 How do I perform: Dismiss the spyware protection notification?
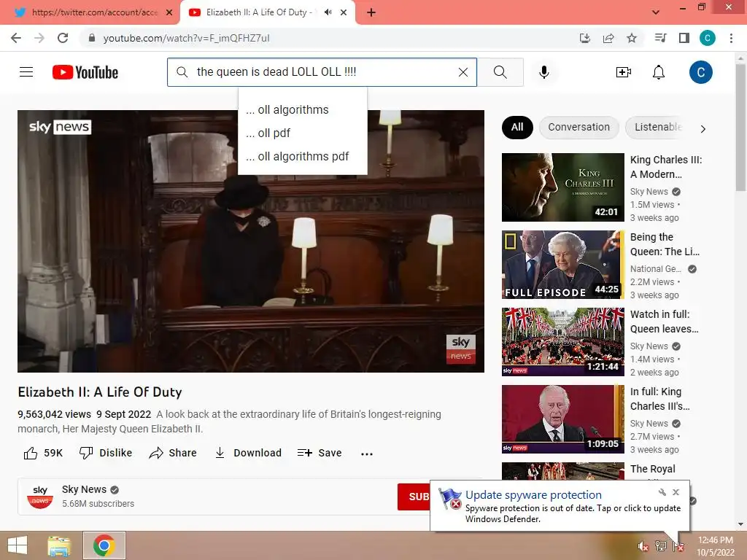click(x=676, y=492)
